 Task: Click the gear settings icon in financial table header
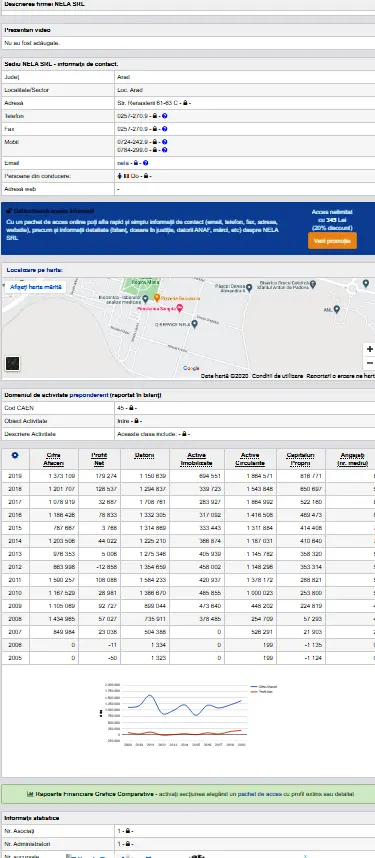coord(15,455)
